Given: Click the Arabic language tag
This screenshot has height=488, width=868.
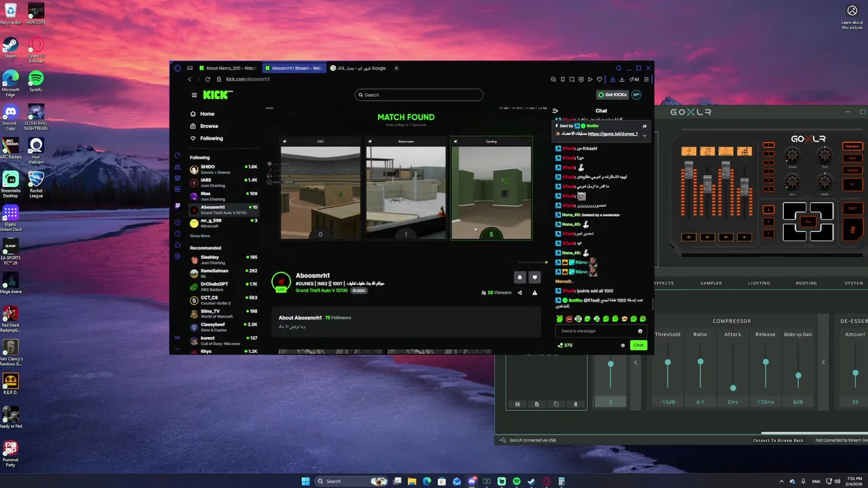Looking at the screenshot, I should point(359,290).
